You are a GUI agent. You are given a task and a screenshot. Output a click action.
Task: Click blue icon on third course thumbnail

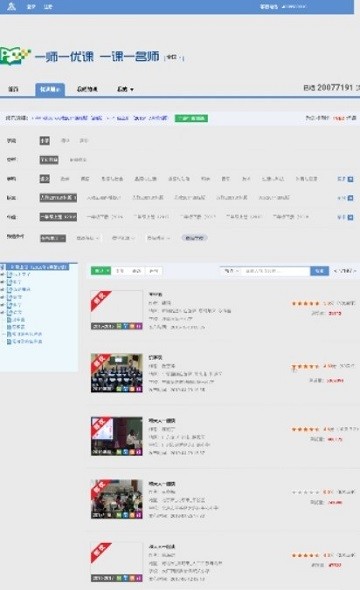click(x=126, y=452)
